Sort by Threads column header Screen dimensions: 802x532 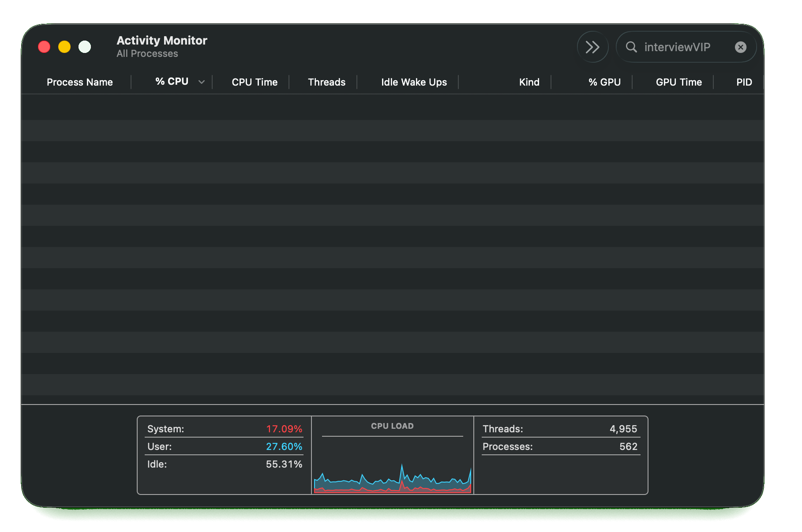click(x=326, y=82)
